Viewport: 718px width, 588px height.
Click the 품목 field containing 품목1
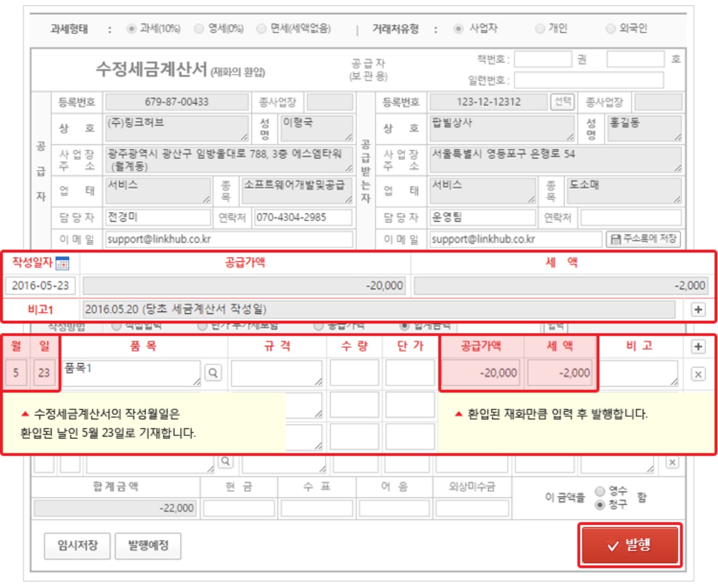point(132,373)
